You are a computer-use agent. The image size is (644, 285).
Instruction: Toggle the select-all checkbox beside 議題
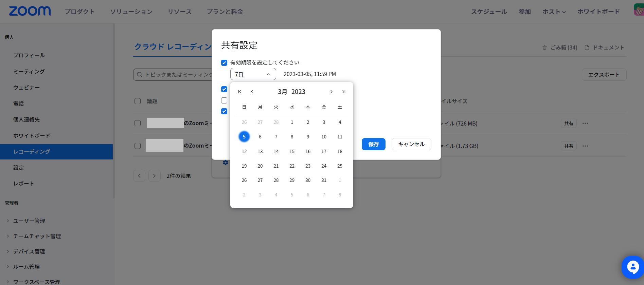point(138,101)
